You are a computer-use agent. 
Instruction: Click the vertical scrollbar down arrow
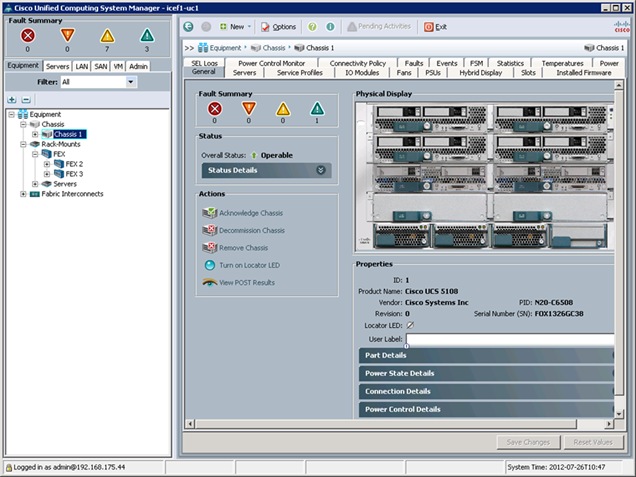pyautogui.click(x=619, y=414)
